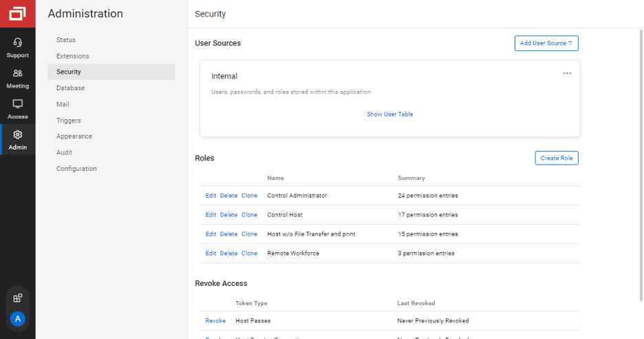Open the extensions grid icon in sidebar

click(x=18, y=298)
